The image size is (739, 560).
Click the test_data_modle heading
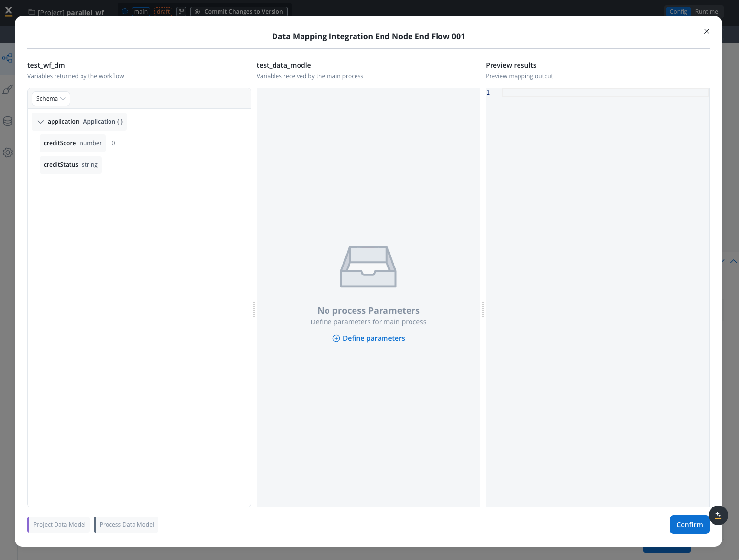(284, 65)
